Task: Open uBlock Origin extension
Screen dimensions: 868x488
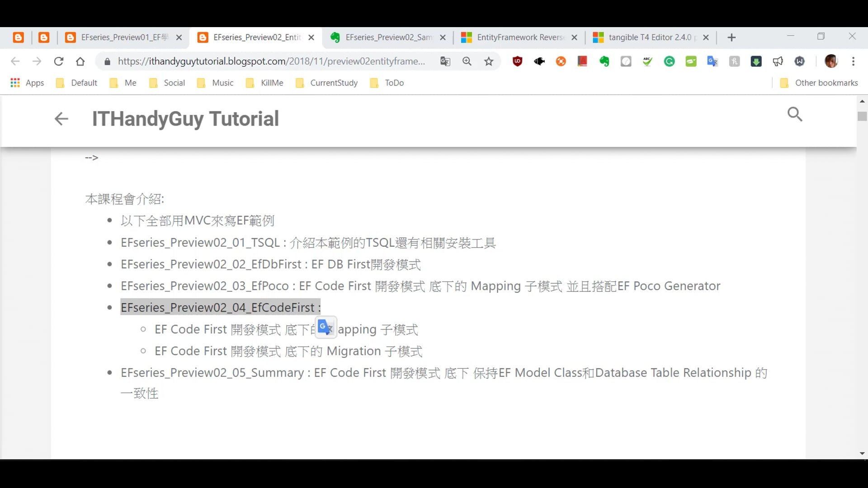Action: click(x=518, y=61)
